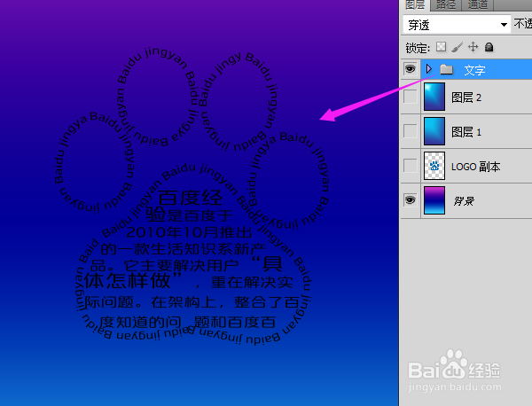Select the 文字 group name
The width and height of the screenshot is (532, 406).
pos(474,70)
